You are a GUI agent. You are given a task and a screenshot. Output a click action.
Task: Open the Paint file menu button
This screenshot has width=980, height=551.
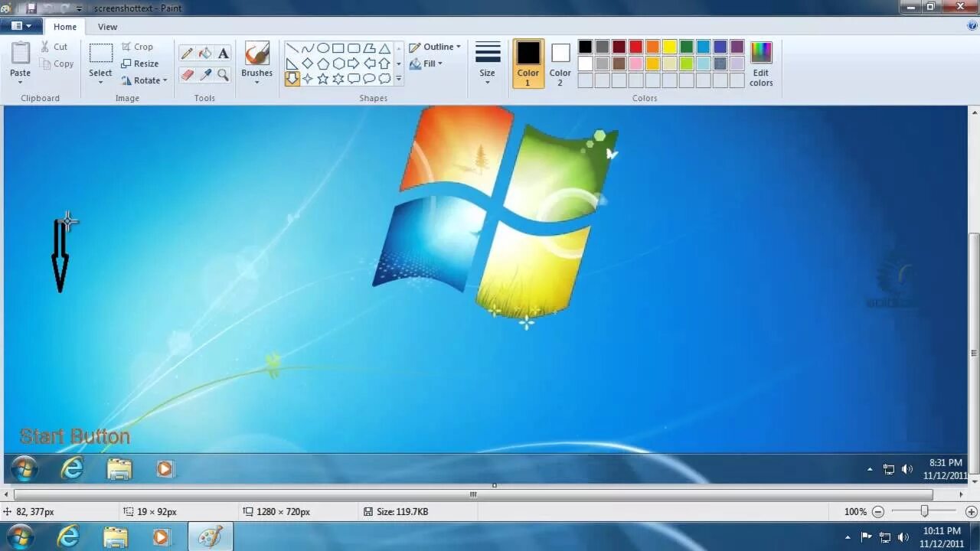[x=21, y=26]
